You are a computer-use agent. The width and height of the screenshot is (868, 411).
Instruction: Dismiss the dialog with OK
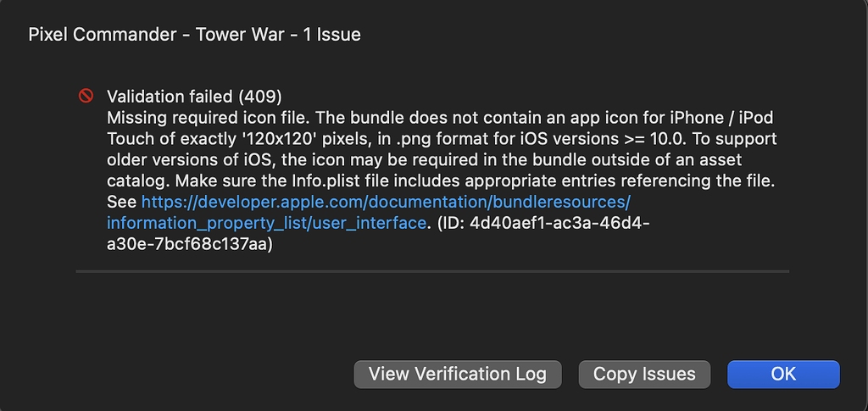[783, 374]
